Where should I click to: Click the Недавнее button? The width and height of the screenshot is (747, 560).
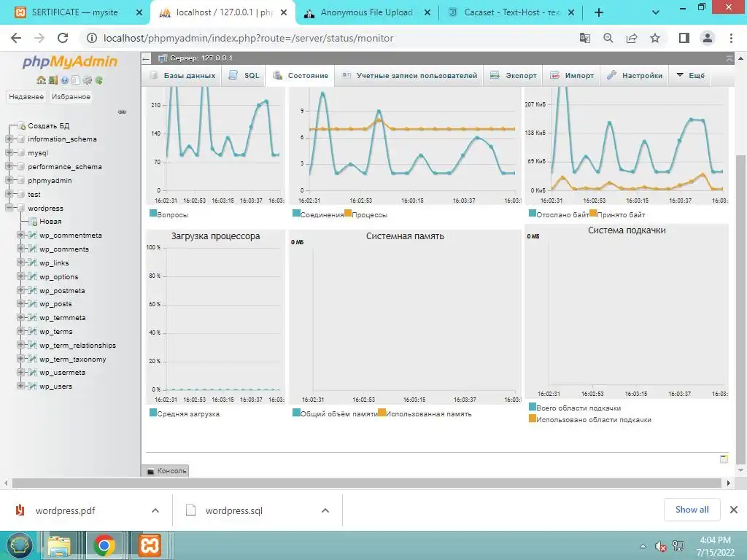coord(26,97)
